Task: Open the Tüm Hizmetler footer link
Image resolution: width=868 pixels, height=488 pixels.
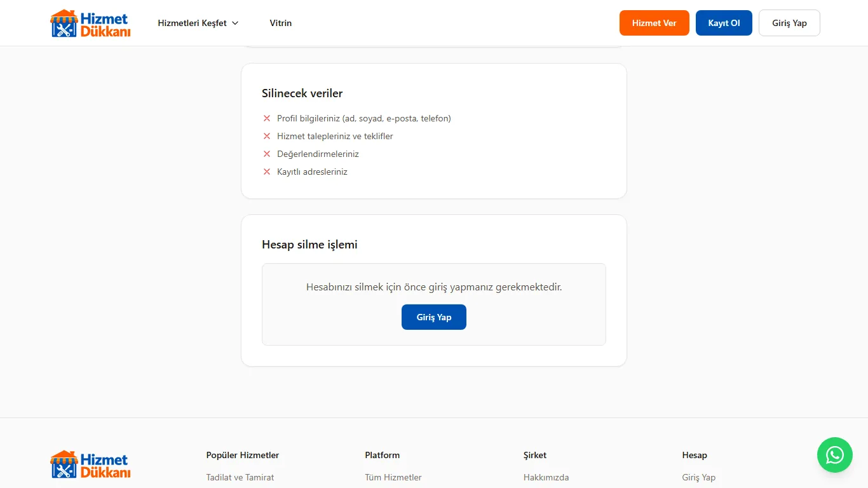Action: [393, 477]
